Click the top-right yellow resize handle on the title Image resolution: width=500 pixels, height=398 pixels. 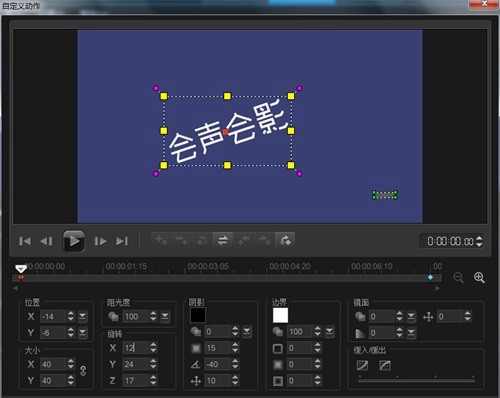click(291, 96)
